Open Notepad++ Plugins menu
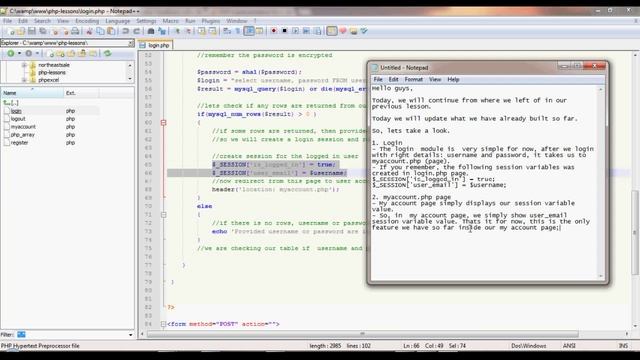640x360 pixels. pyautogui.click(x=211, y=21)
